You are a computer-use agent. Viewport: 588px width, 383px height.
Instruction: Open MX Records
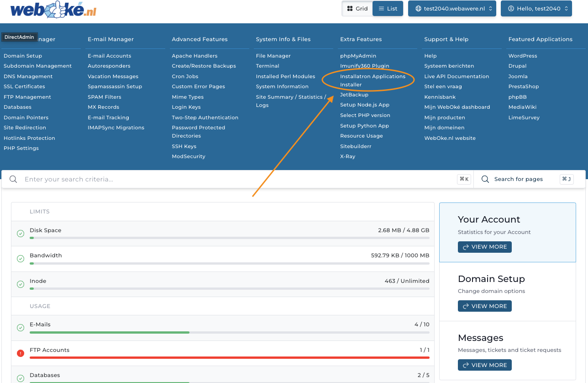[104, 107]
